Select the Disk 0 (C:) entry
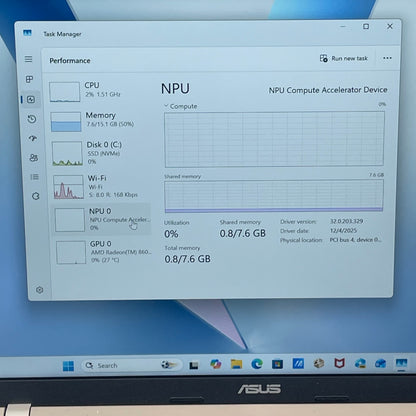Viewport: 416px width, 416px height. coord(100,153)
